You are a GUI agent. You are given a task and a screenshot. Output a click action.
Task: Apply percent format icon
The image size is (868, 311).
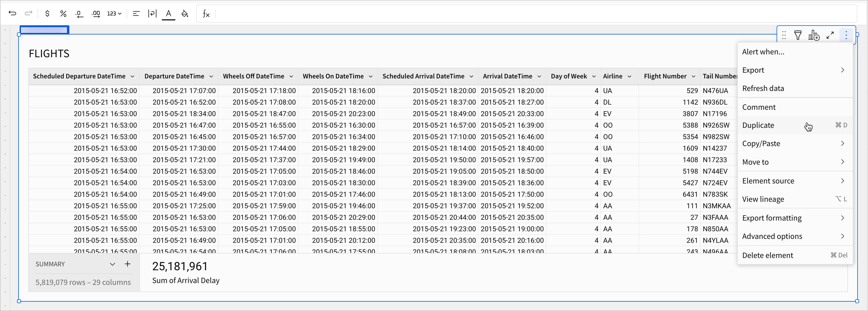63,14
